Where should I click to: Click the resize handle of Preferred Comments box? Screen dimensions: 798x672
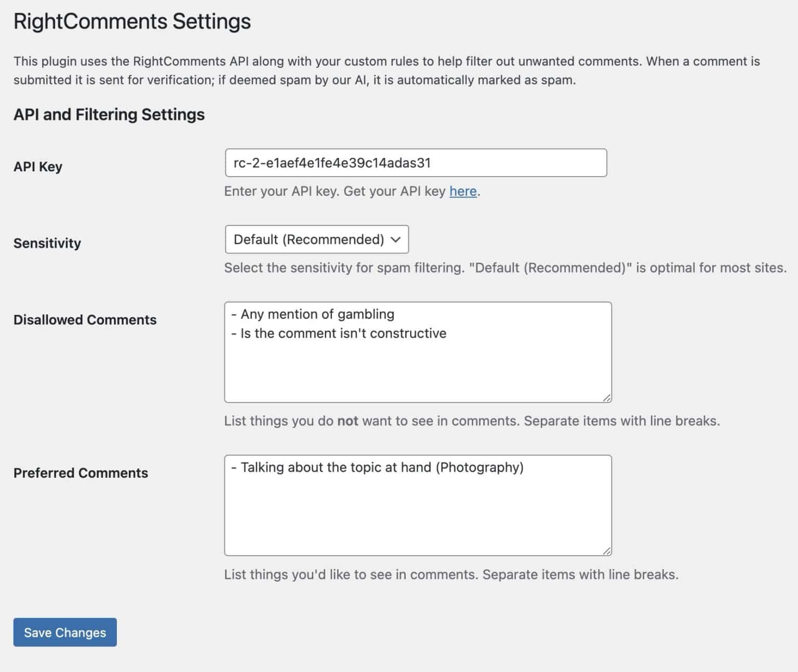(x=606, y=549)
